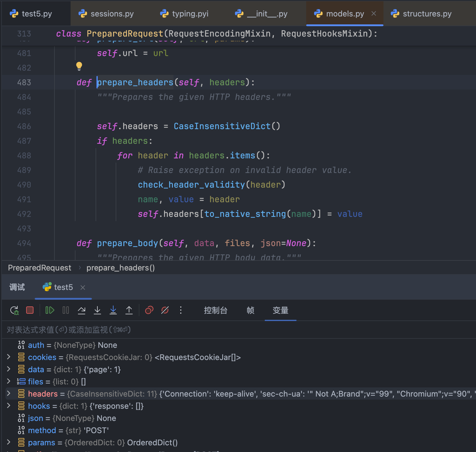Click the Step Out icon
The height and width of the screenshot is (452, 476).
coord(129,310)
